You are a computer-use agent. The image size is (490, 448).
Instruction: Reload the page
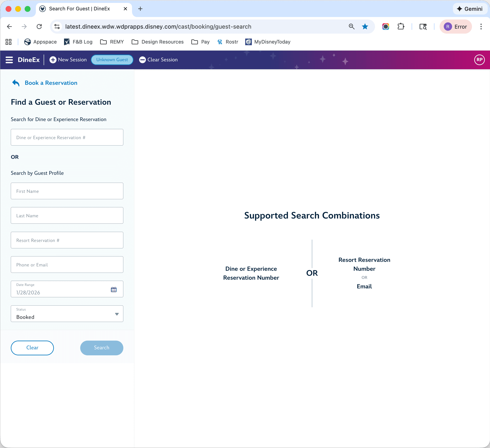click(x=39, y=27)
